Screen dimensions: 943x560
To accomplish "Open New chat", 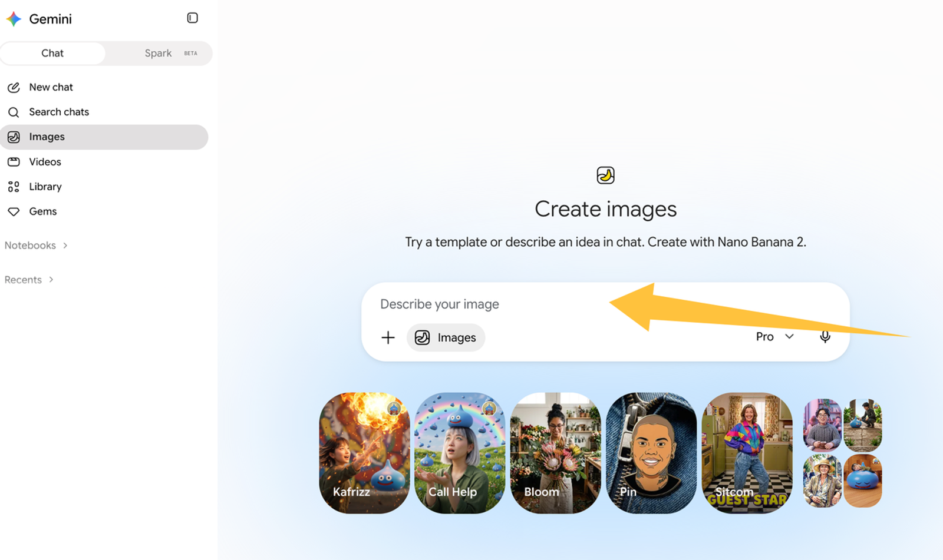I will [104, 87].
